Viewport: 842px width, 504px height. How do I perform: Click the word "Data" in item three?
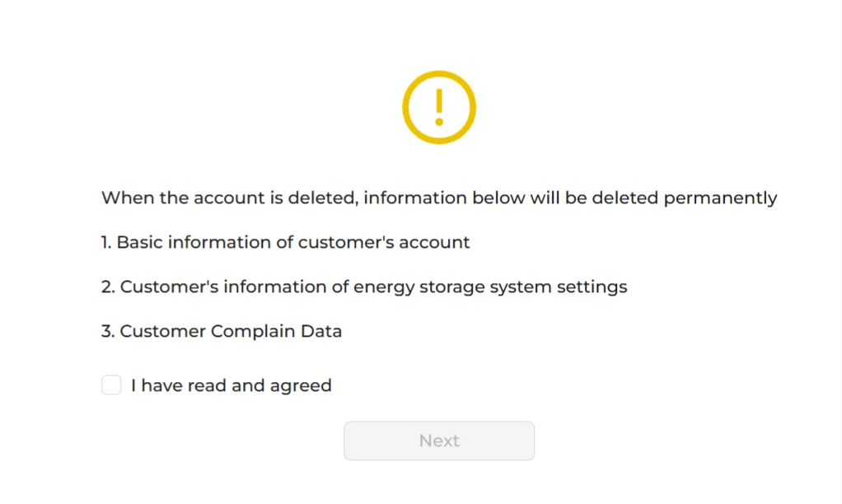(321, 331)
